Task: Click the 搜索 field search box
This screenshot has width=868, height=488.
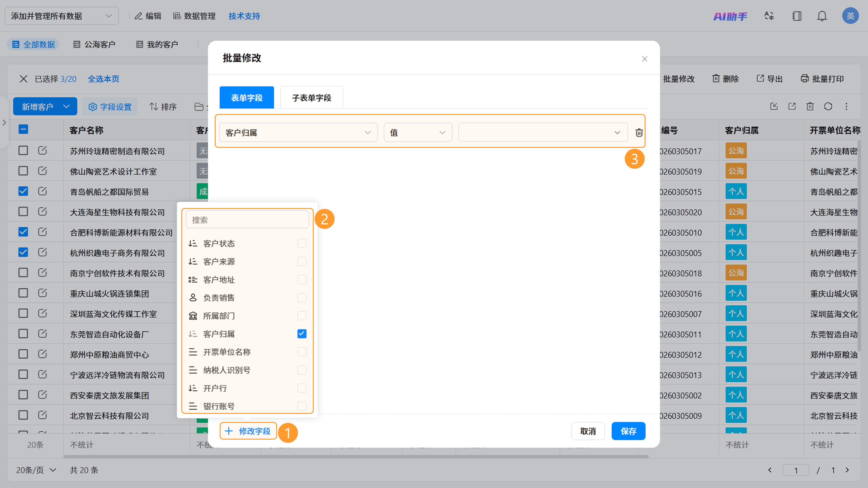Action: [247, 220]
